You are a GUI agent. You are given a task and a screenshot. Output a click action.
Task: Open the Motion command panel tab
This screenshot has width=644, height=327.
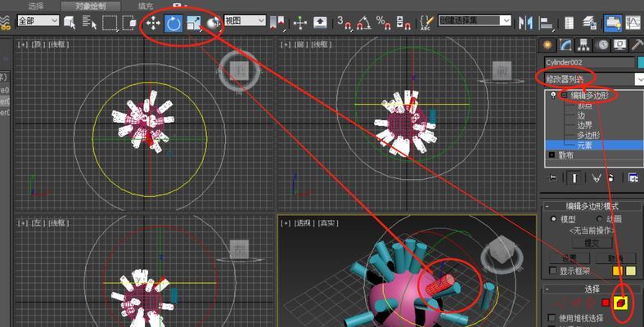coord(602,45)
